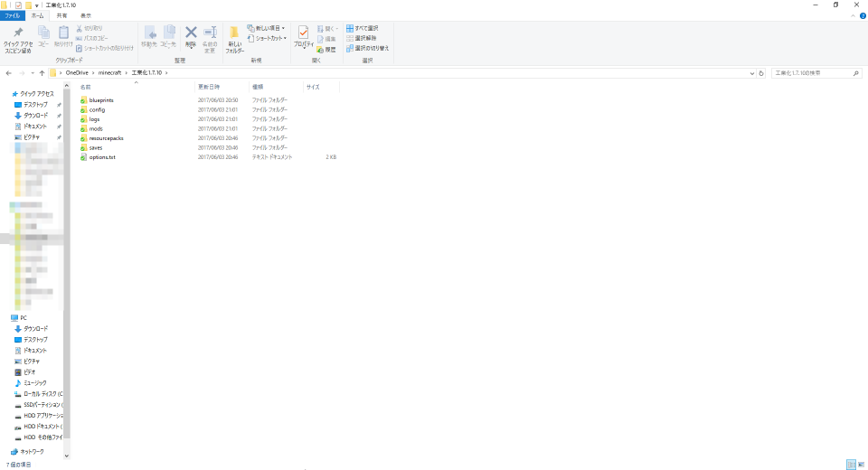Click the Pin to Quick Access icon
The height and width of the screenshot is (470, 868).
coord(18,34)
